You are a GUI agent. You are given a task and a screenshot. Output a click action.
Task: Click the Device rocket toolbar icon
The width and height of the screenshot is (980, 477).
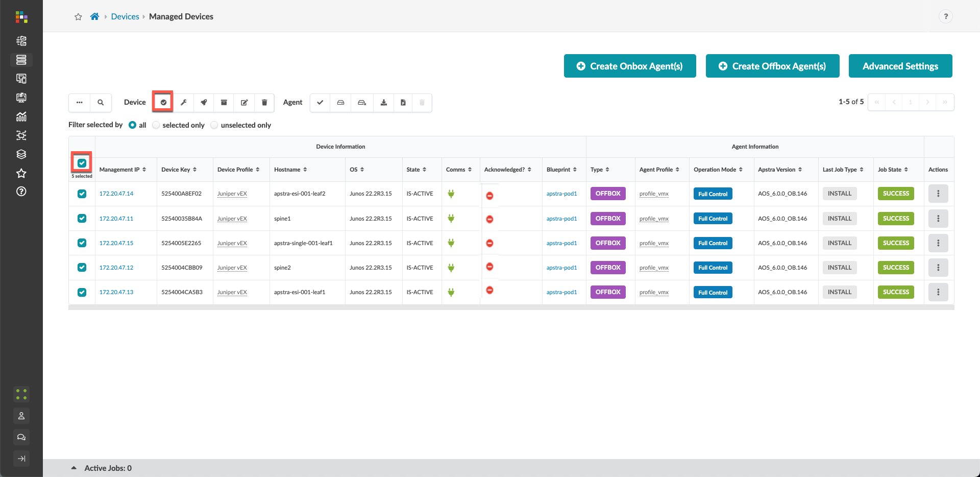point(204,103)
